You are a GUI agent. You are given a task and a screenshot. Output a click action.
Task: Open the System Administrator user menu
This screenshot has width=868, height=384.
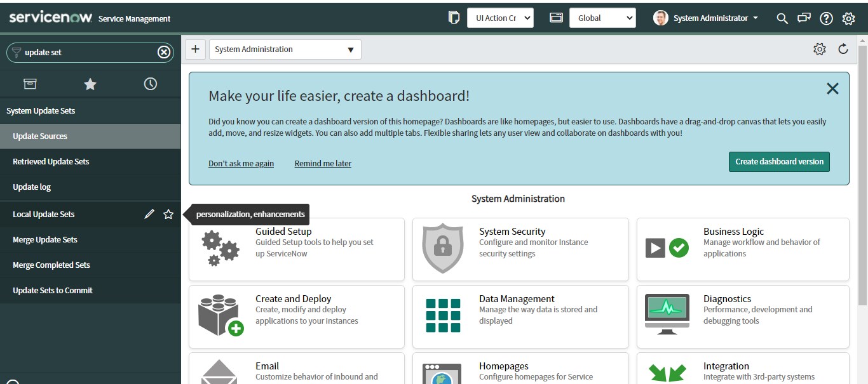706,18
